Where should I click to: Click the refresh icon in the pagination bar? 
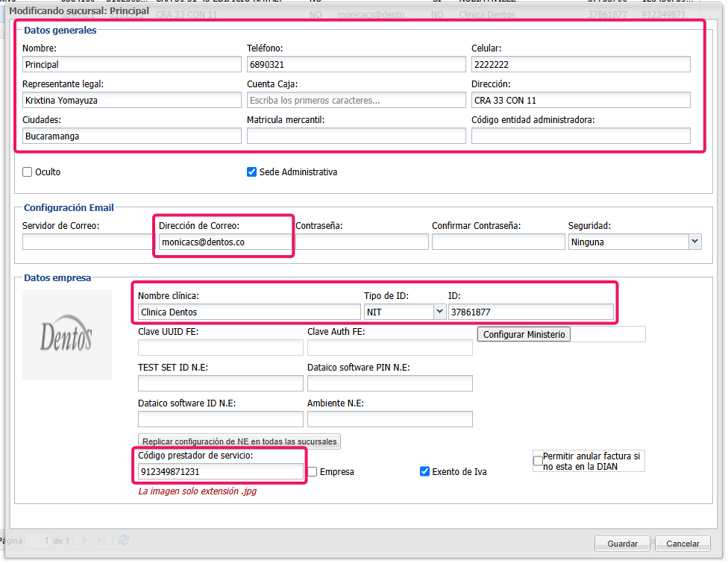124,541
